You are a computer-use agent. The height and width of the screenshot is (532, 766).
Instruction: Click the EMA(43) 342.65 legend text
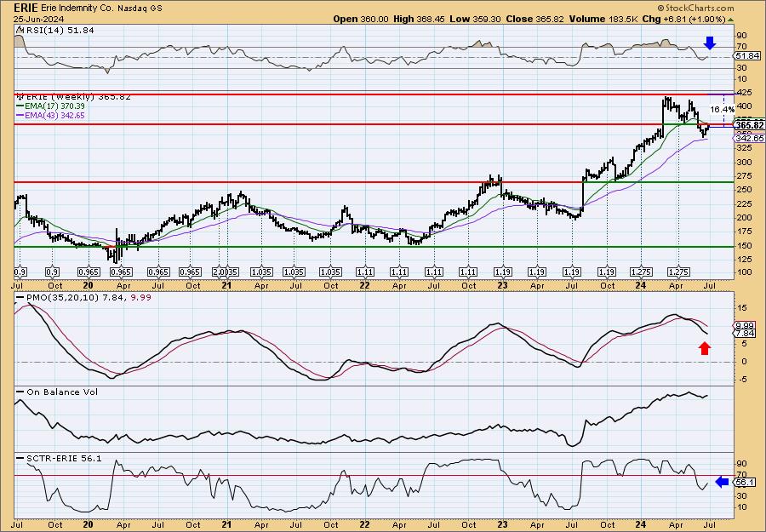click(x=55, y=115)
